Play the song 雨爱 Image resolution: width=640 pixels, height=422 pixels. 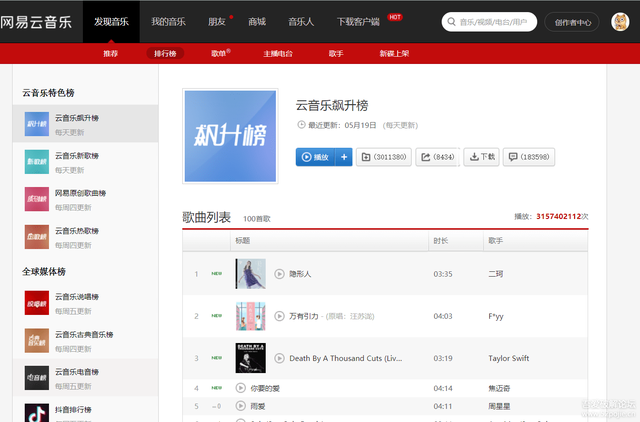tap(241, 406)
